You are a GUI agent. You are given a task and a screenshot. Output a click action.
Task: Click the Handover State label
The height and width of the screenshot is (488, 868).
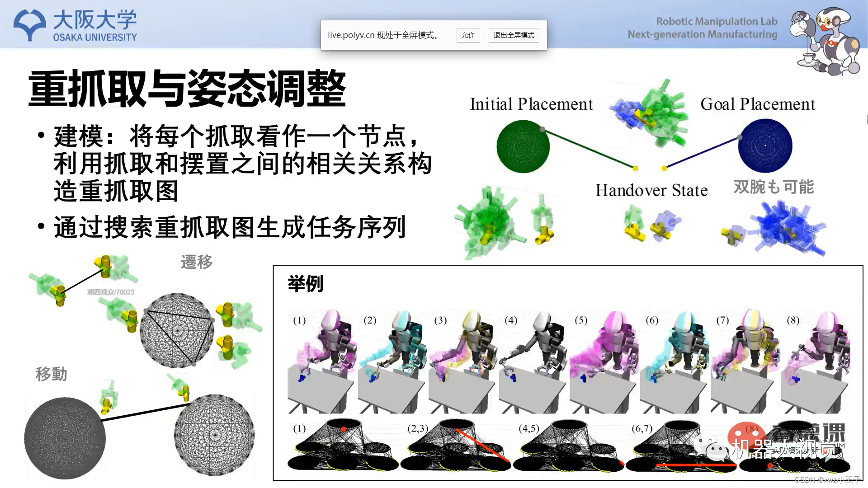point(651,190)
